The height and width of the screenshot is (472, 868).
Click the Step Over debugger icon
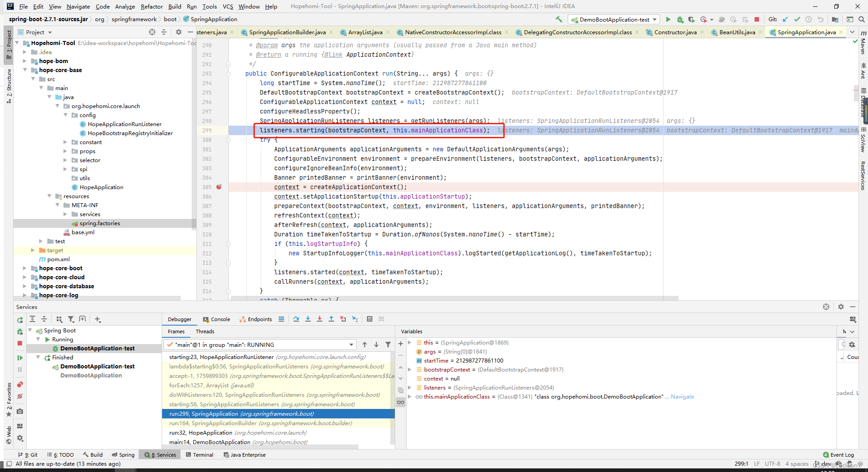point(296,319)
